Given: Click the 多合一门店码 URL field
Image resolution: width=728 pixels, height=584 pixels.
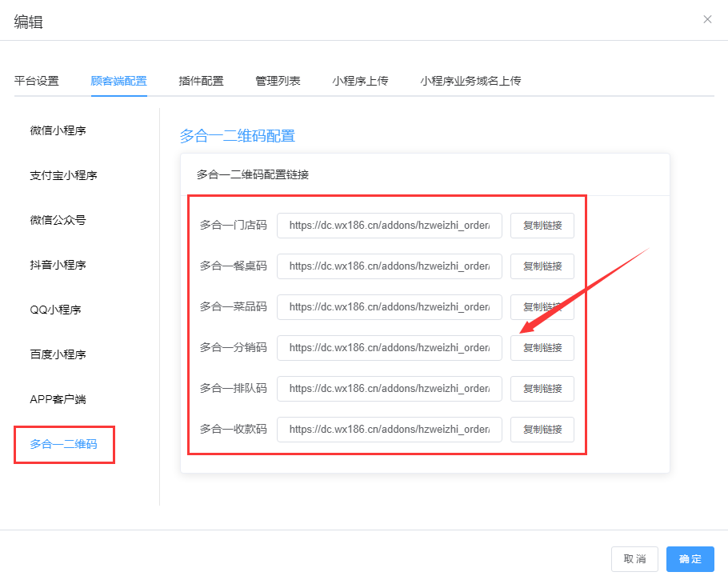Looking at the screenshot, I should coord(390,226).
